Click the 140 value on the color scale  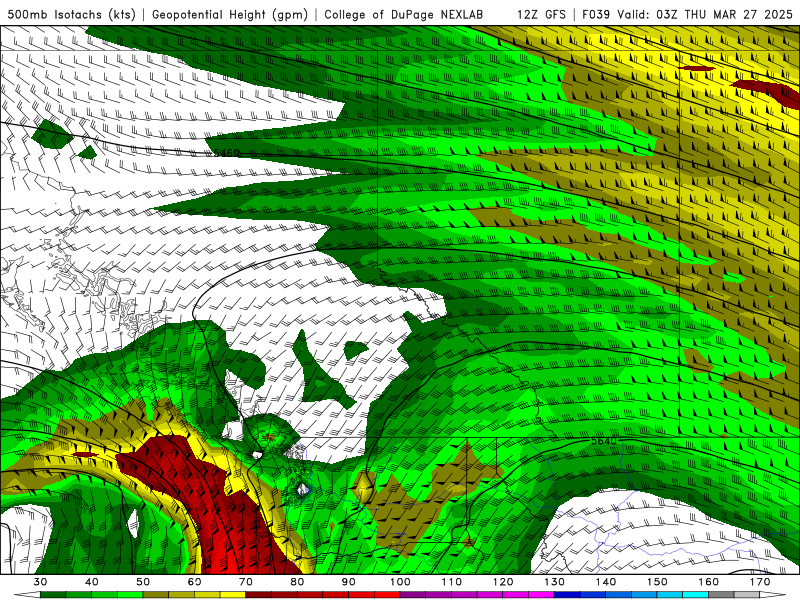[606, 582]
